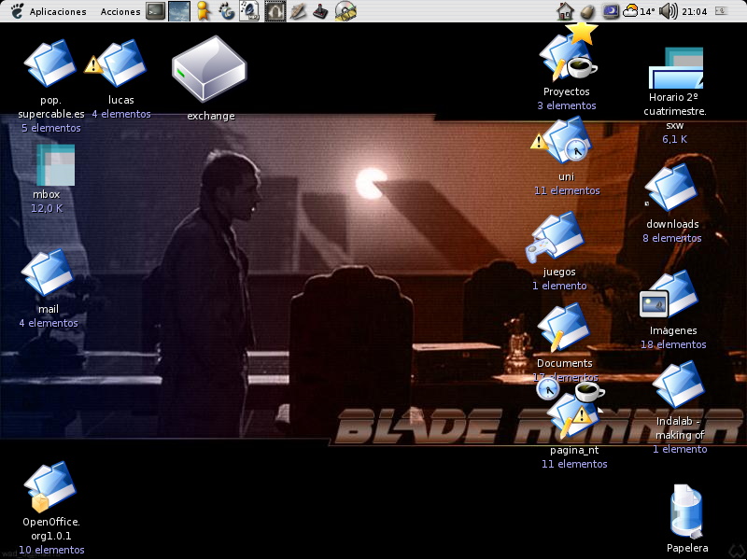The width and height of the screenshot is (747, 560).
Task: Click the "12,0 K" size under mbox
Action: coord(47,208)
